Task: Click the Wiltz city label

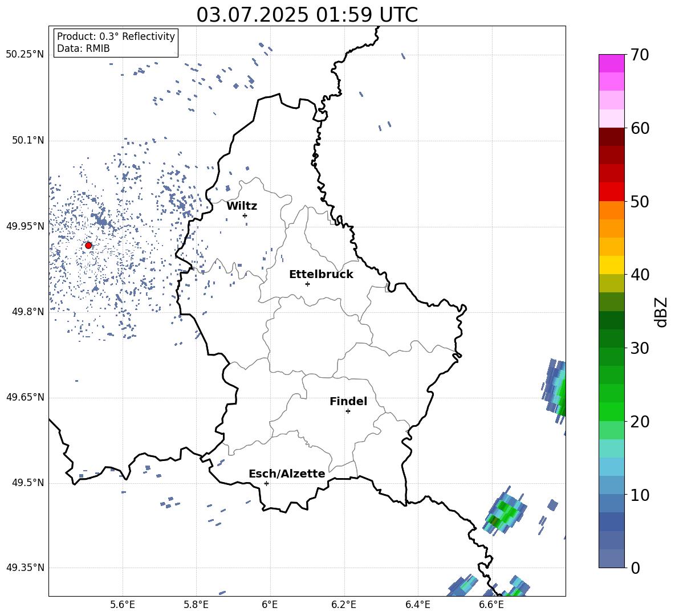Action: tap(242, 206)
